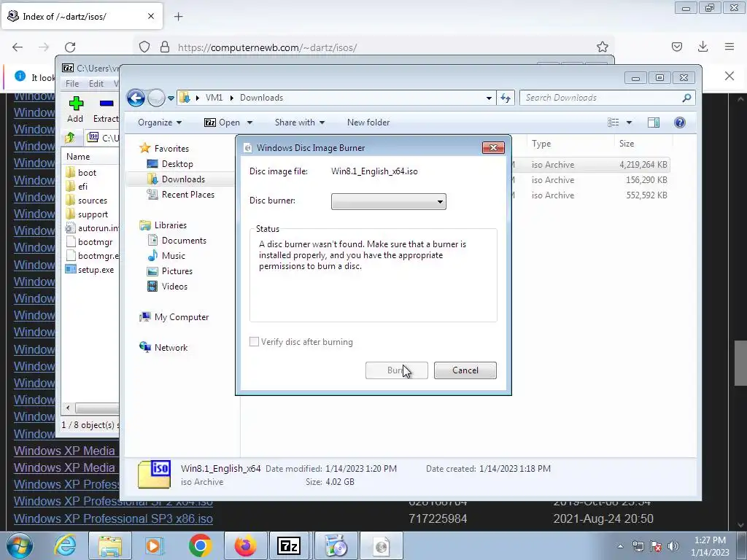
Task: Open Internet Explorer from the taskbar
Action: coord(65,545)
